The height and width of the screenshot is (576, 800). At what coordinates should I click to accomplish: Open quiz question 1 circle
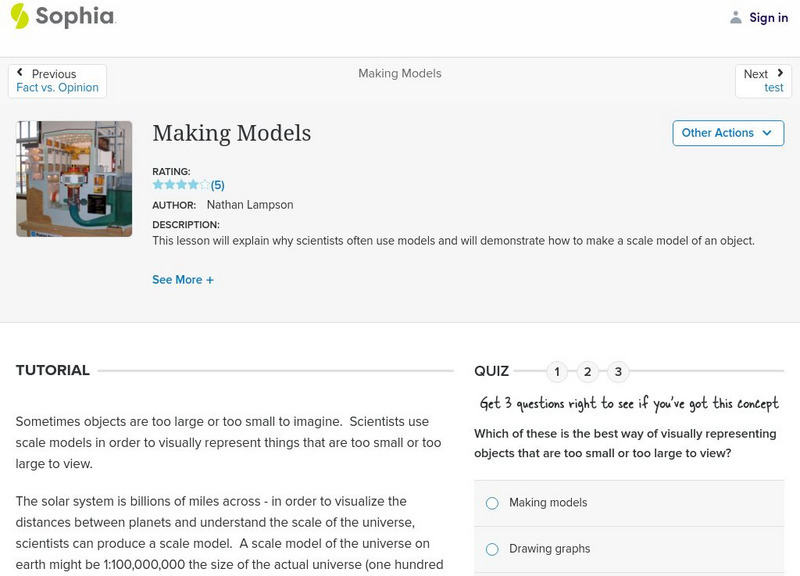(557, 372)
